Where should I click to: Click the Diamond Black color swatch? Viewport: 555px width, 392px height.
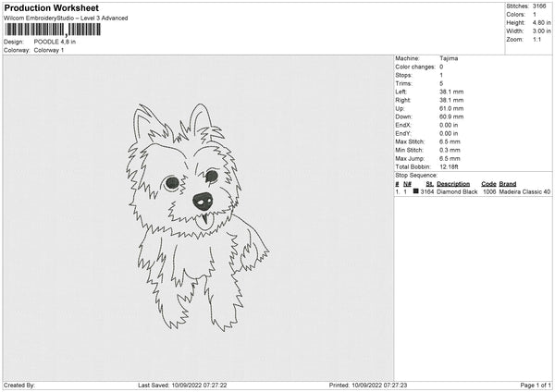416,191
